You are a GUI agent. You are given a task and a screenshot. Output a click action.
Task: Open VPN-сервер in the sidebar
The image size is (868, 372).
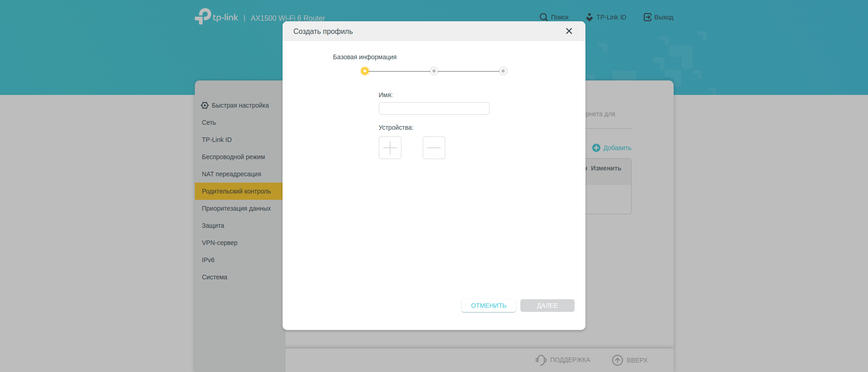[x=220, y=243]
